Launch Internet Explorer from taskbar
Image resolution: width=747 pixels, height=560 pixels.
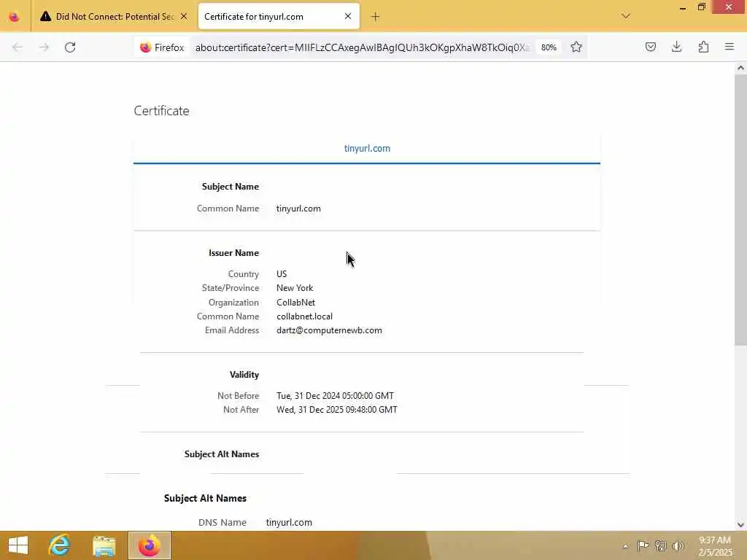pyautogui.click(x=60, y=545)
